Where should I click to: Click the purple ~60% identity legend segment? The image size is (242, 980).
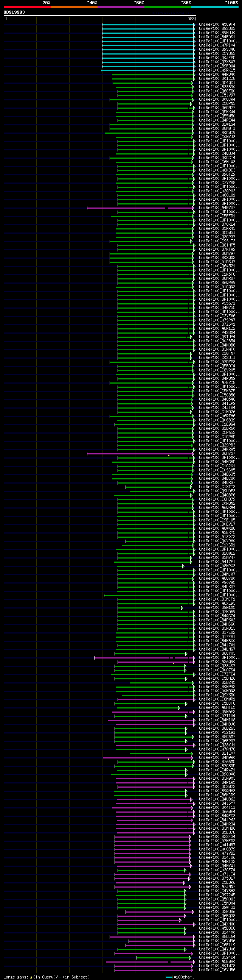[x=121, y=7]
